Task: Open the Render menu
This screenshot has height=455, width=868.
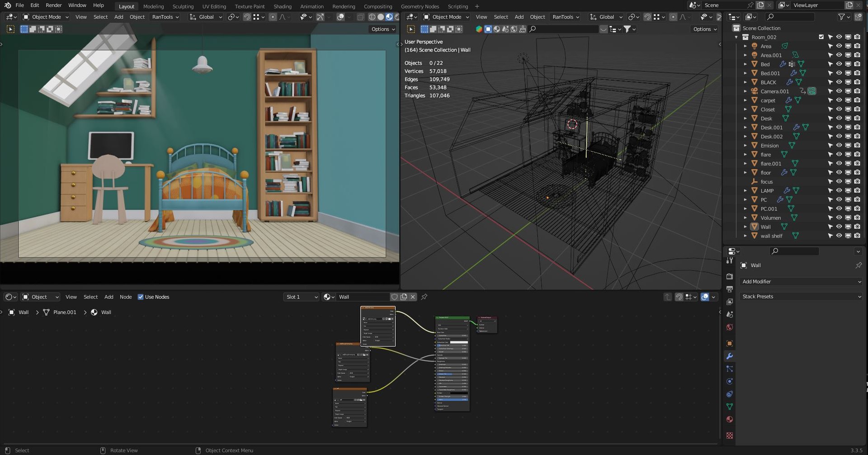Action: 53,5
